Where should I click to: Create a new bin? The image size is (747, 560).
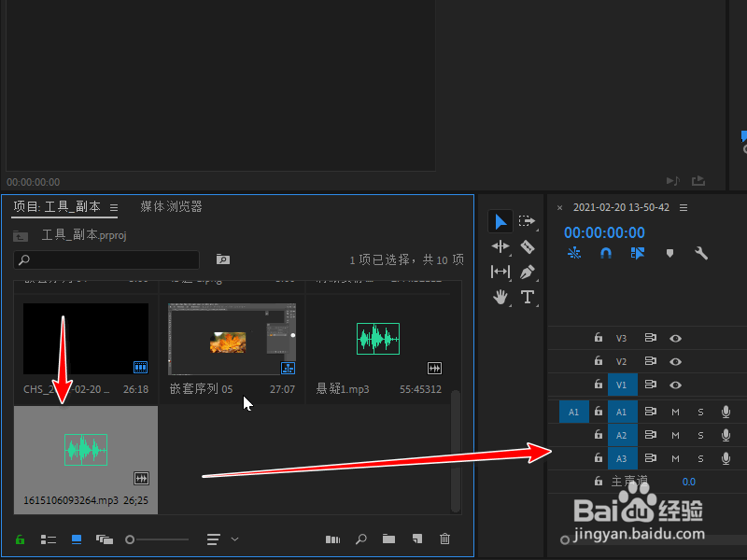point(388,539)
